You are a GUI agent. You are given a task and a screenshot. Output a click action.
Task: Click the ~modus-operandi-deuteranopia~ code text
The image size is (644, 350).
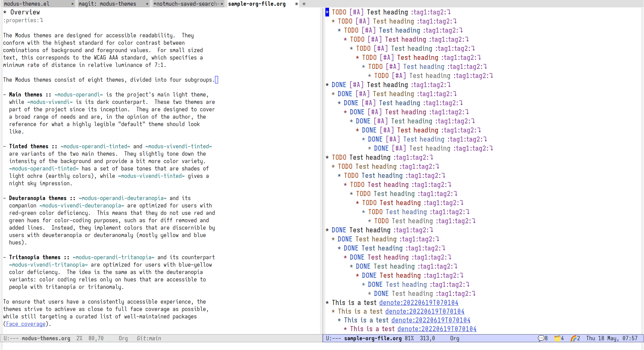pos(122,198)
